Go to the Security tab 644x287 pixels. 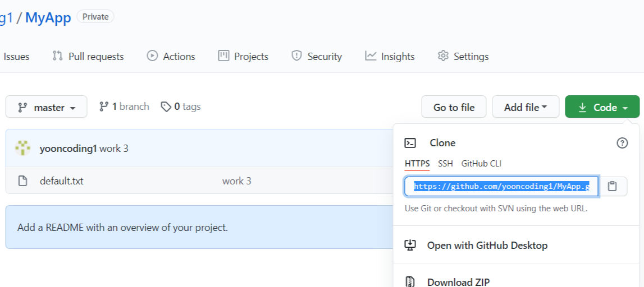point(316,56)
